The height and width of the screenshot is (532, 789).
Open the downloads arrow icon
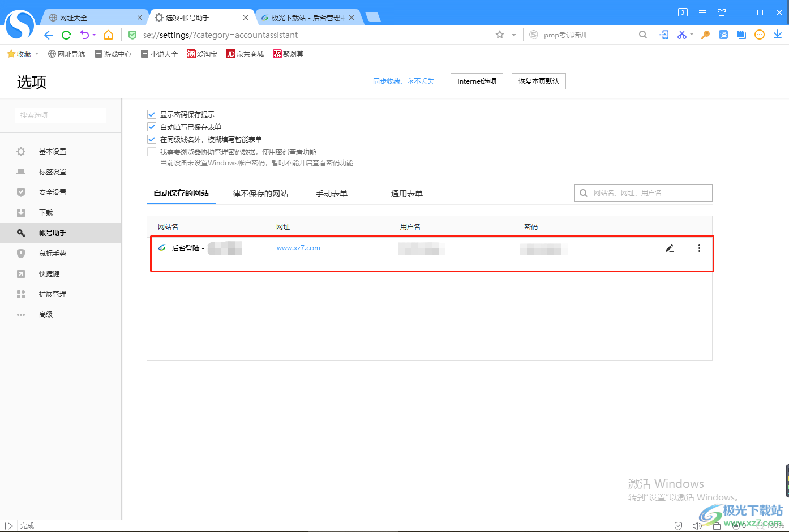click(778, 35)
